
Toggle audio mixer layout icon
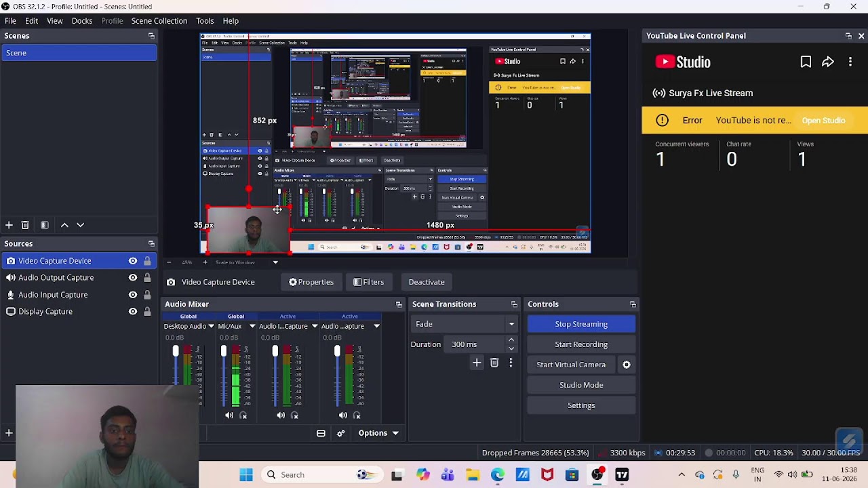pyautogui.click(x=321, y=433)
